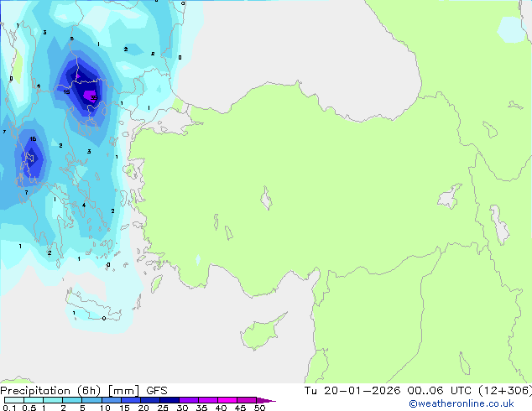Click the '35' precipitation value on the map

pyautogui.click(x=94, y=97)
